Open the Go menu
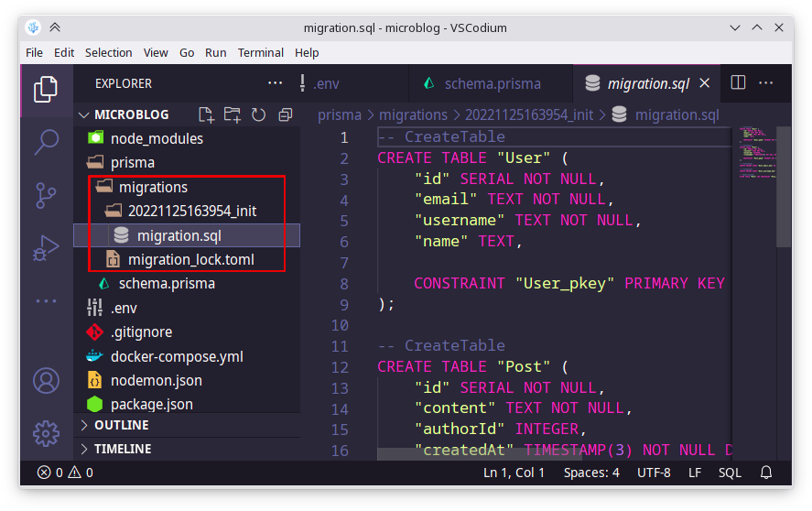 click(x=187, y=53)
